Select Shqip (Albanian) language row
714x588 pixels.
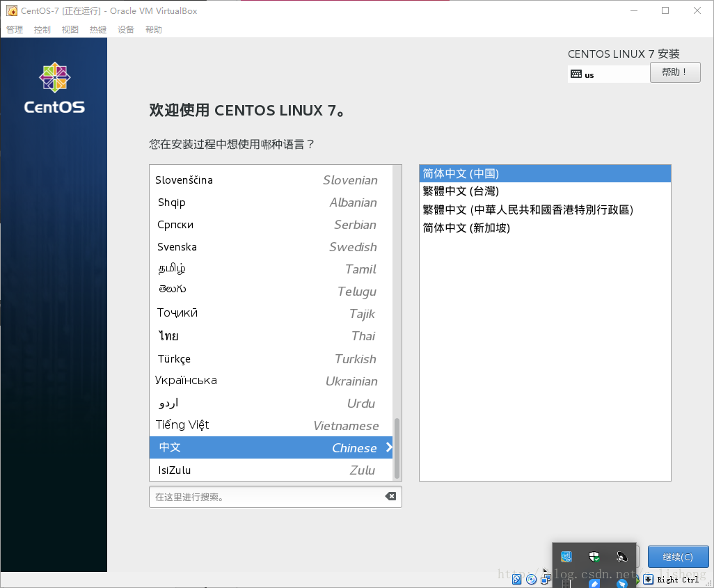pos(271,202)
